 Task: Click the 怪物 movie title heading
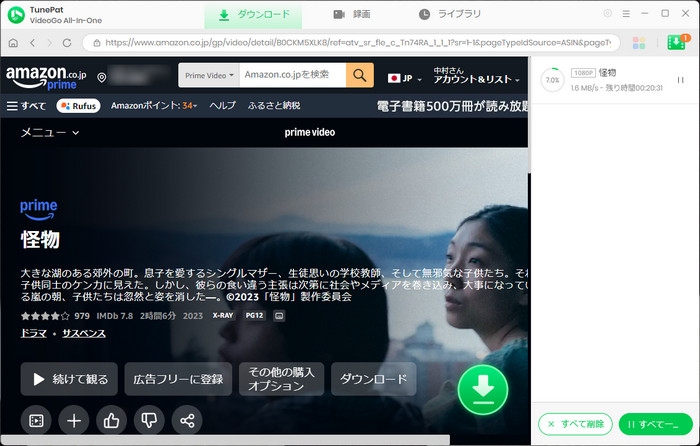tap(40, 240)
